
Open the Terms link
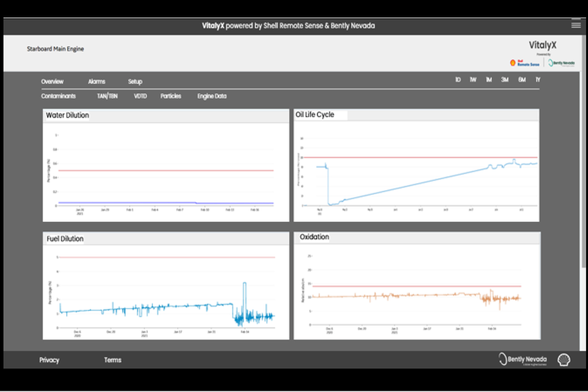(112, 360)
